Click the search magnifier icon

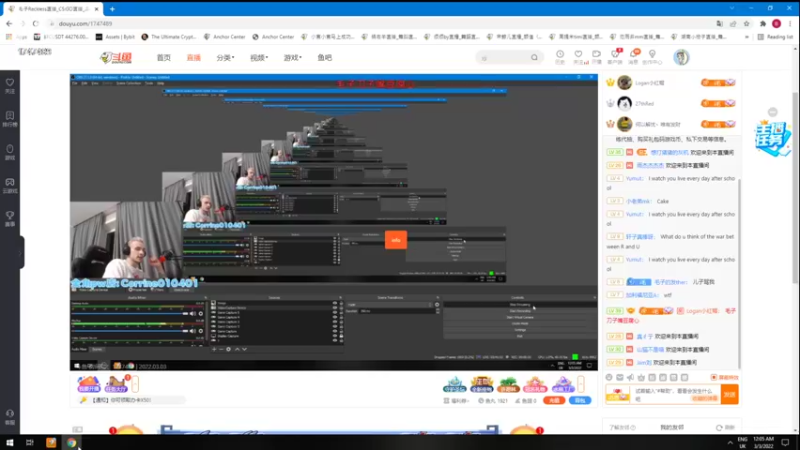point(534,58)
